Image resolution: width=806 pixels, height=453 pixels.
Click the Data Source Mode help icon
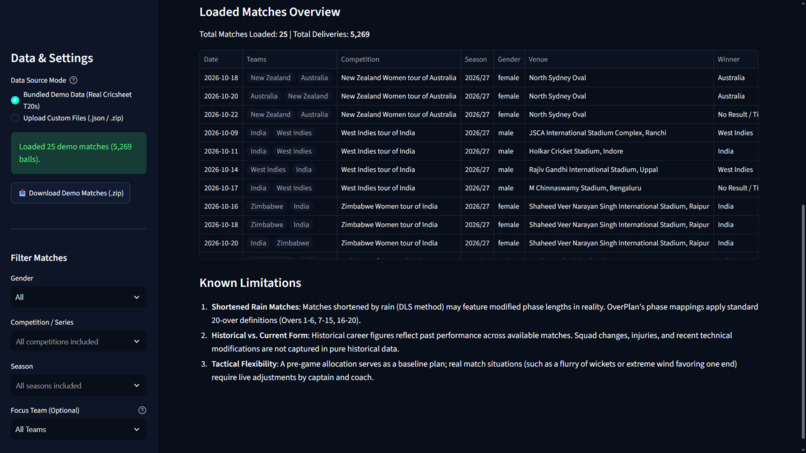pyautogui.click(x=74, y=80)
